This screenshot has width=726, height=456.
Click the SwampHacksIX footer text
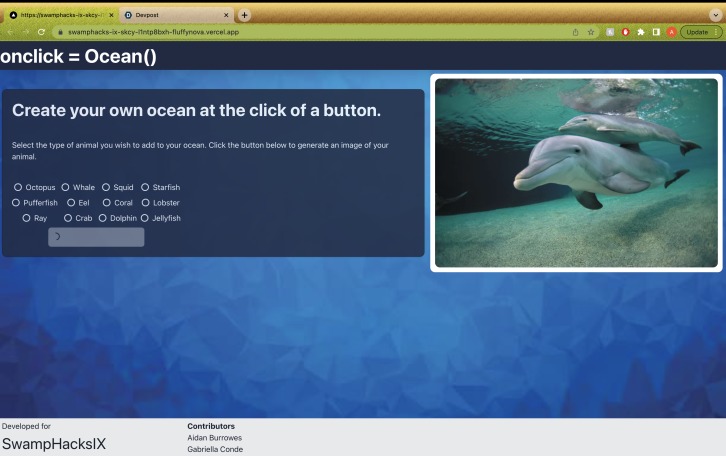coord(54,444)
